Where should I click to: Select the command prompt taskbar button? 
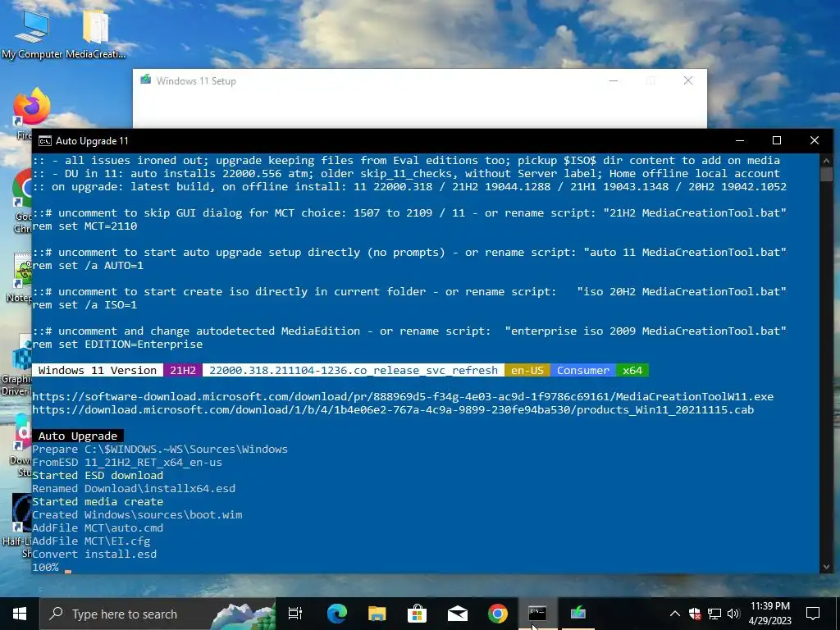(x=537, y=614)
